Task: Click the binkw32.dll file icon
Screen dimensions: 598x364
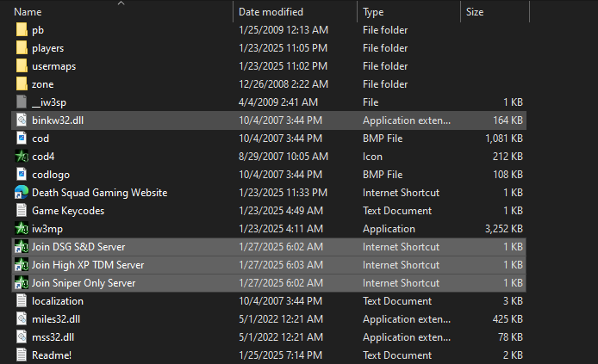Action: 22,120
